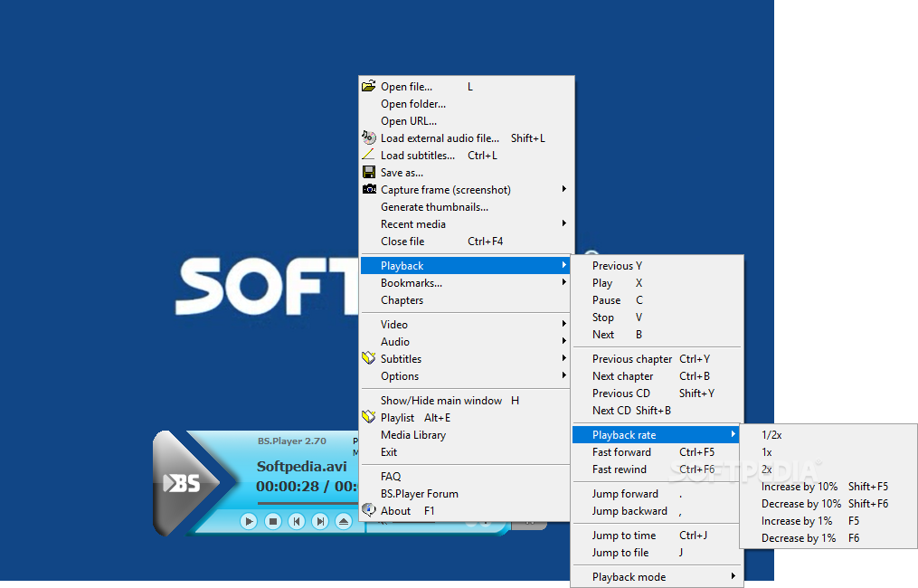
Task: Expand the Bookmarks submenu arrow
Action: (x=563, y=281)
